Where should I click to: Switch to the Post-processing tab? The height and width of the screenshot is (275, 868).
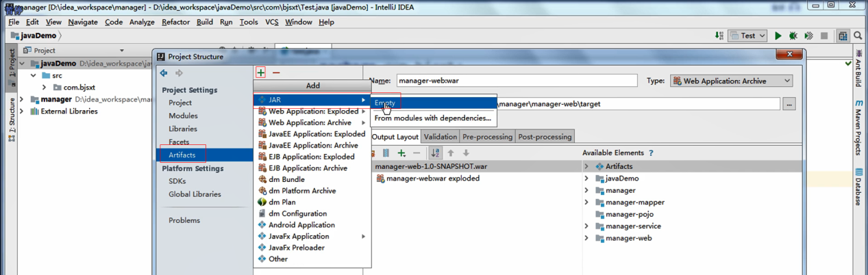[x=545, y=137]
